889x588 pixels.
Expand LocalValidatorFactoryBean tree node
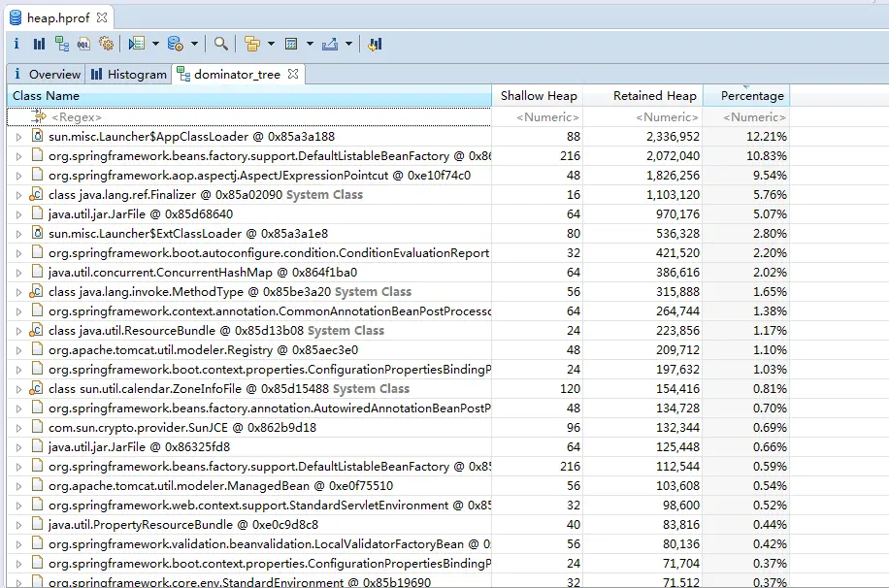tap(18, 544)
